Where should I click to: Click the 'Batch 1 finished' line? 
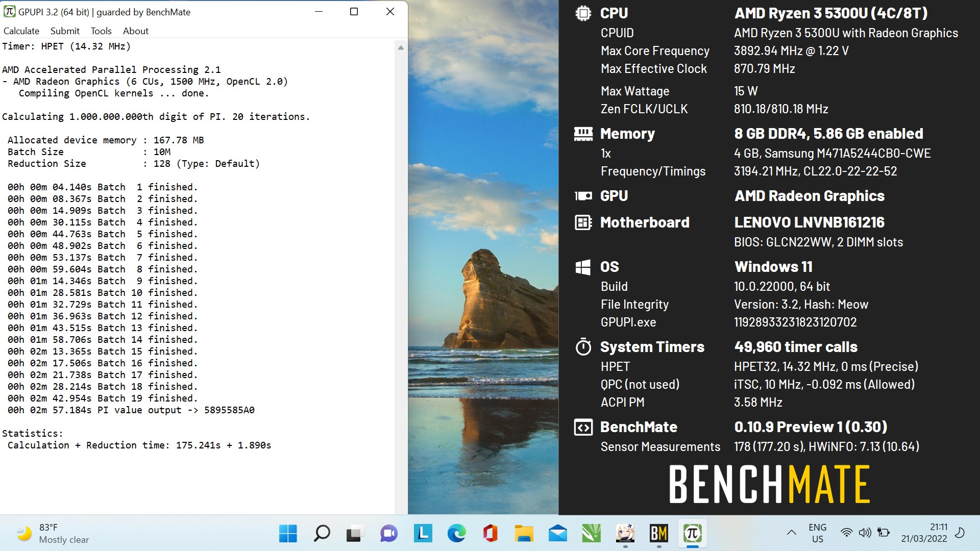pyautogui.click(x=103, y=187)
